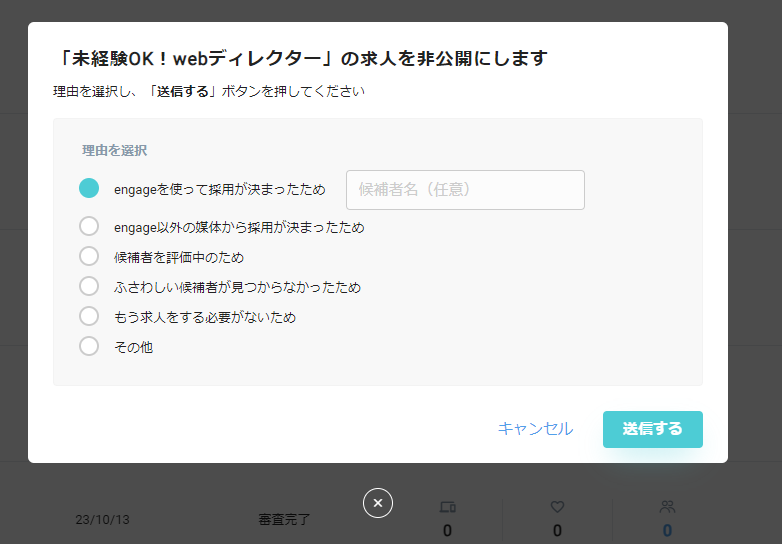The image size is (782, 544).
Task: Click the '理由を選択' section label
Action: (115, 151)
